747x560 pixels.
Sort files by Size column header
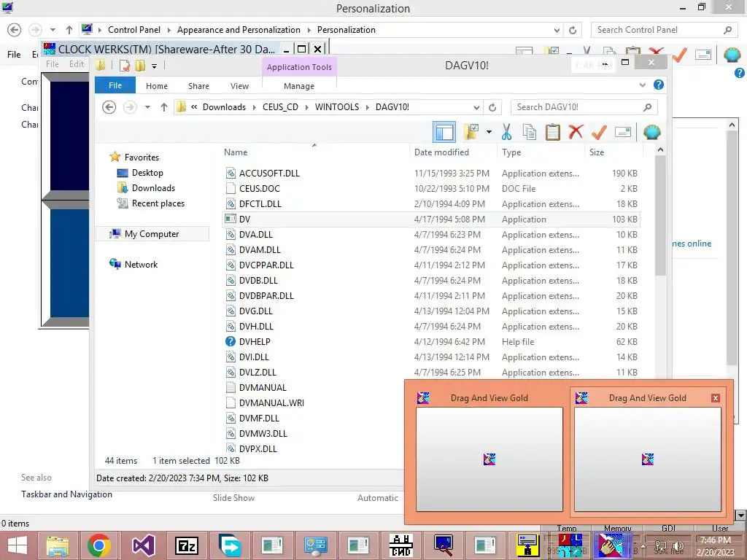click(x=614, y=152)
